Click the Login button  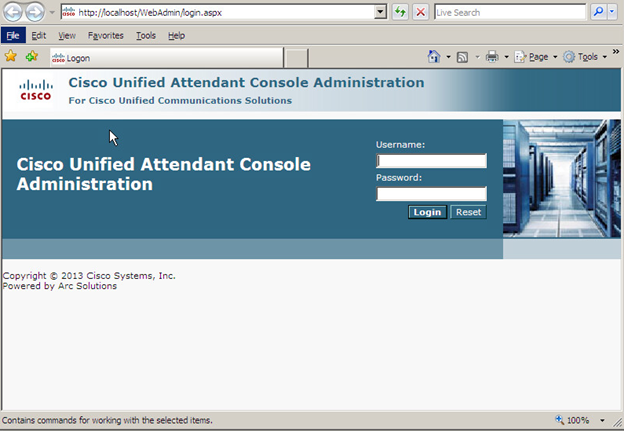point(427,212)
